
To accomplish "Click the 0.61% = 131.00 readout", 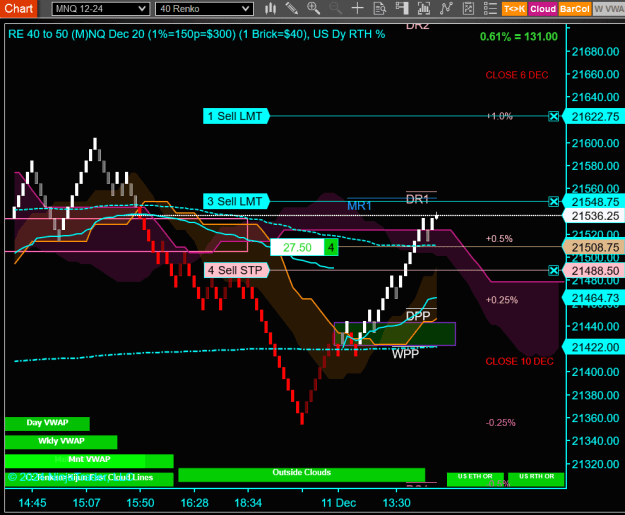I will coord(519,37).
